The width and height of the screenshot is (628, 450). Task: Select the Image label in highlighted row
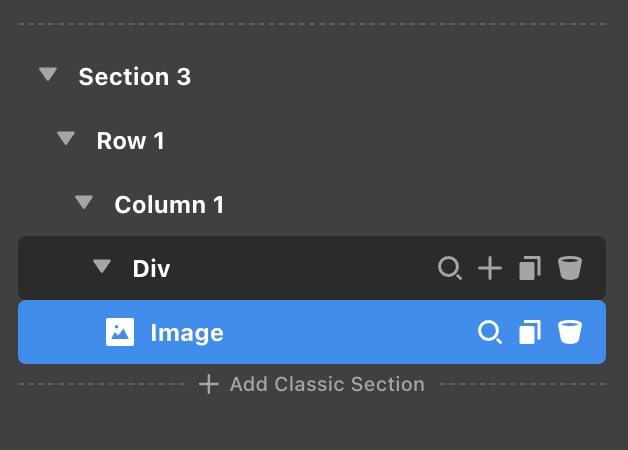point(187,333)
